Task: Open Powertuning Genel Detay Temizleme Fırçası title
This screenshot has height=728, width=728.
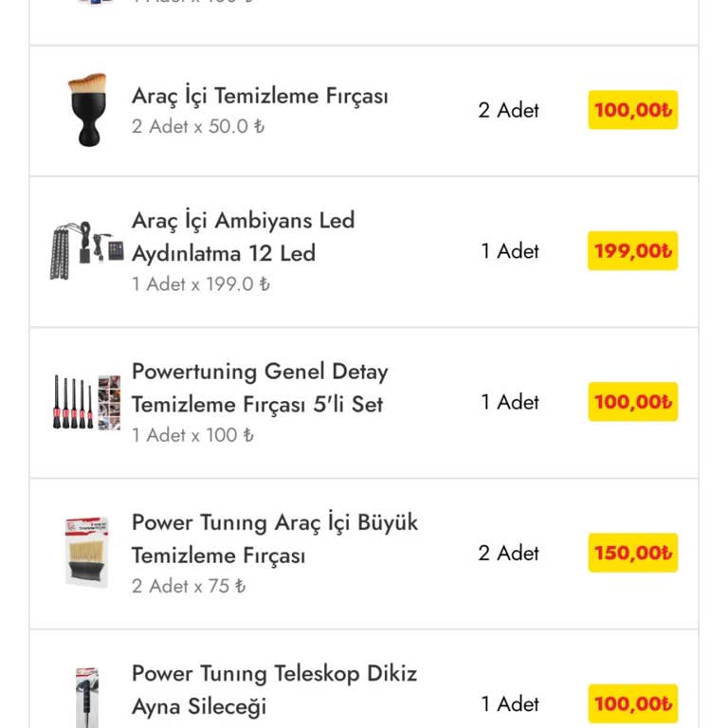Action: click(x=259, y=387)
